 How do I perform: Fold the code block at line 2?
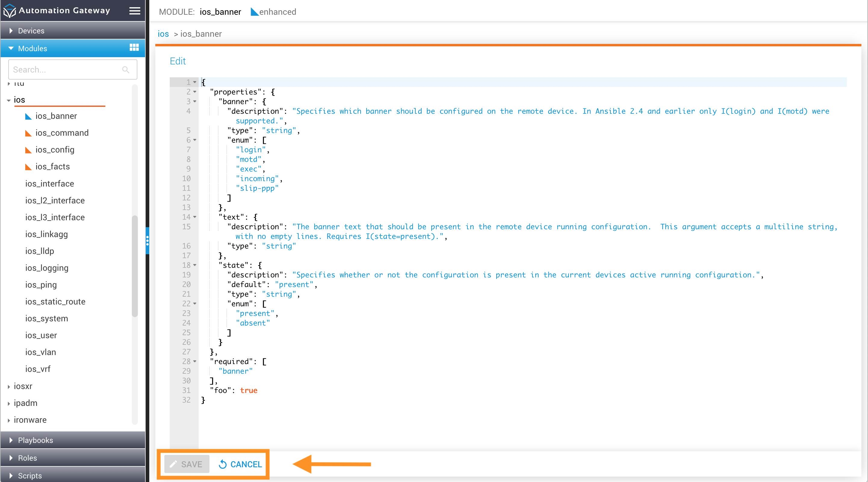[x=195, y=92]
